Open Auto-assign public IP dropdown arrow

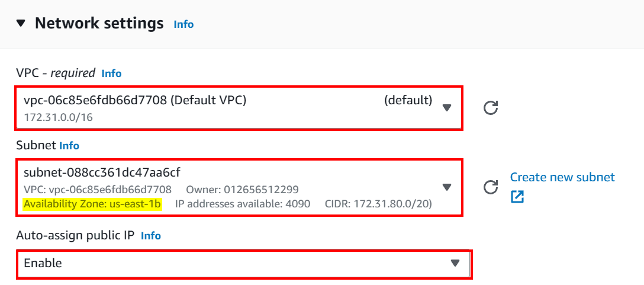(455, 263)
